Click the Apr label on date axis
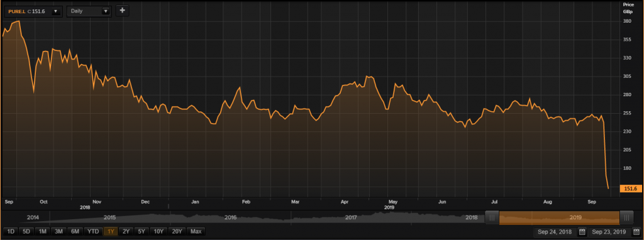This screenshot has width=644, height=240. tap(345, 202)
